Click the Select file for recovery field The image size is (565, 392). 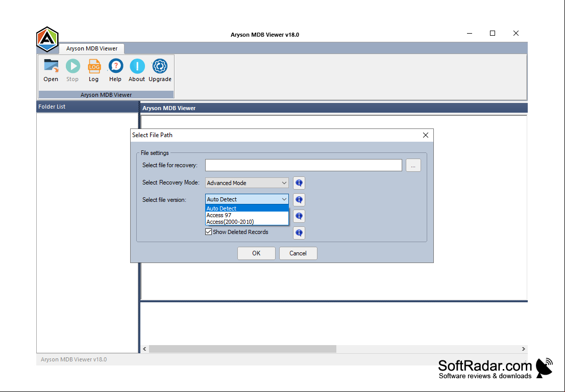tap(303, 165)
